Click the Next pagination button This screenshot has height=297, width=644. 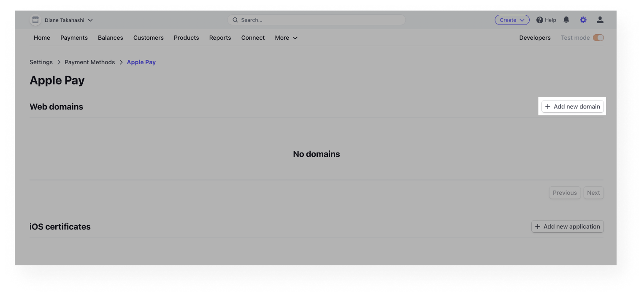pyautogui.click(x=593, y=193)
